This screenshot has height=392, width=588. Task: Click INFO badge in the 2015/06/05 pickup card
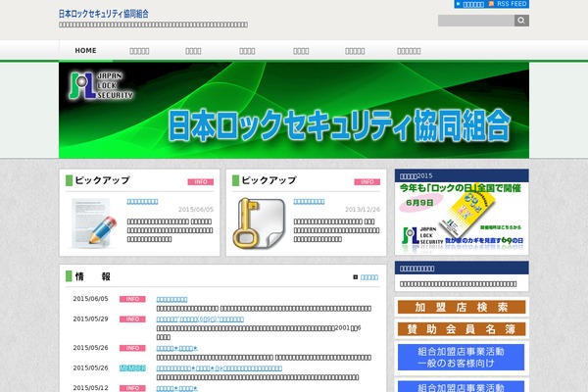pyautogui.click(x=201, y=182)
